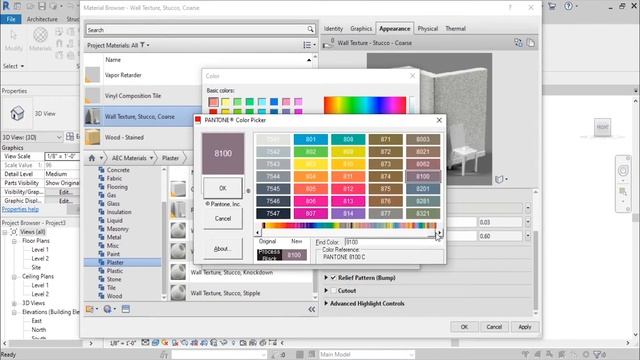Open the library folder icon at panel bottom

(x=91, y=309)
